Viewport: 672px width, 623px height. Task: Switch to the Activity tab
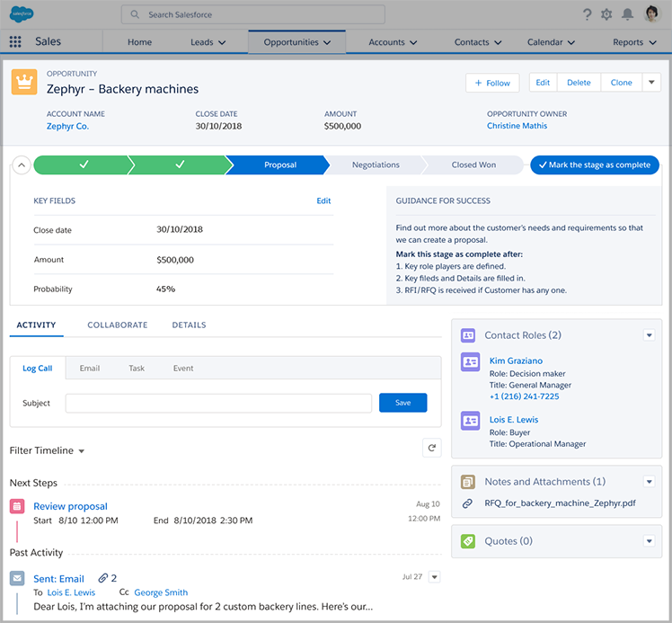[37, 325]
